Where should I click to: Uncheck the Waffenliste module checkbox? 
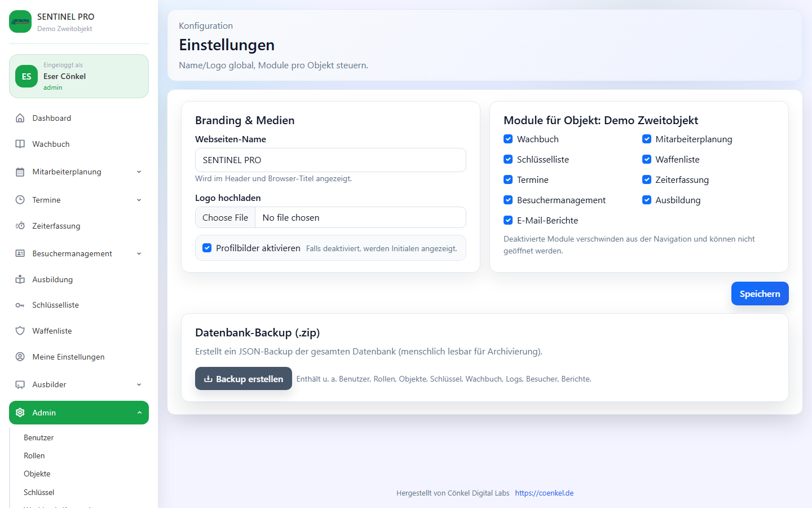[647, 159]
